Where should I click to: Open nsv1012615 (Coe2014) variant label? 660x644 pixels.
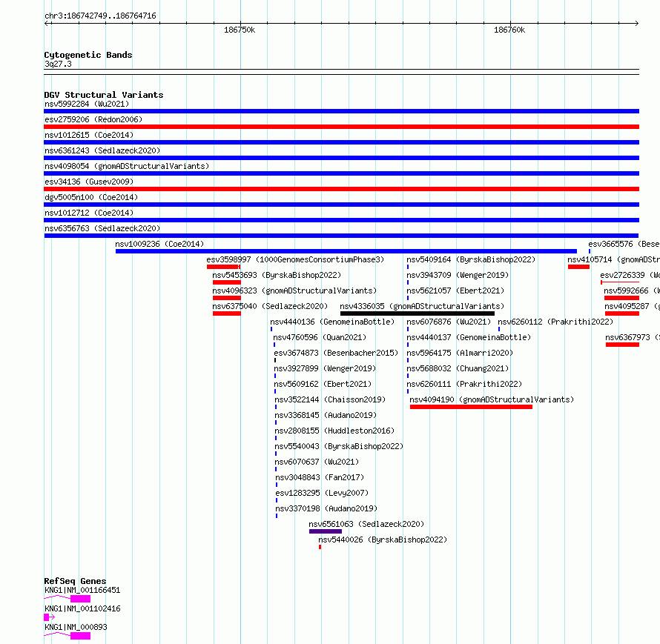pos(89,135)
